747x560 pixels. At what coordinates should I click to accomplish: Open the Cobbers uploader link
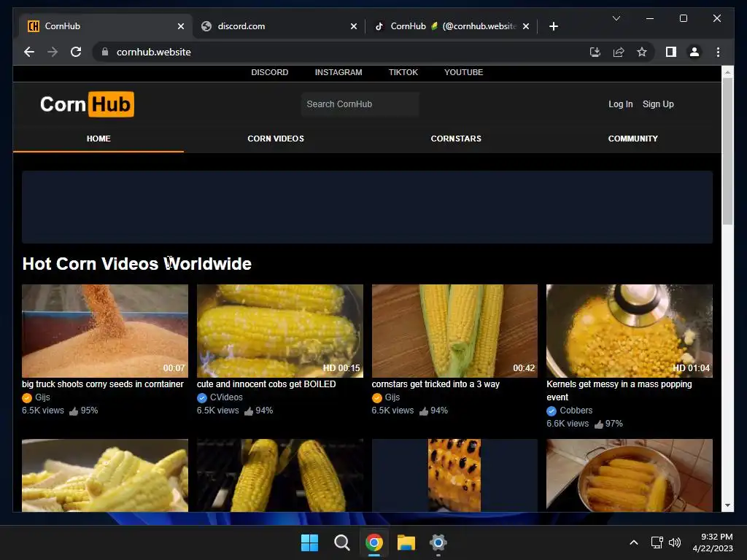576,411
